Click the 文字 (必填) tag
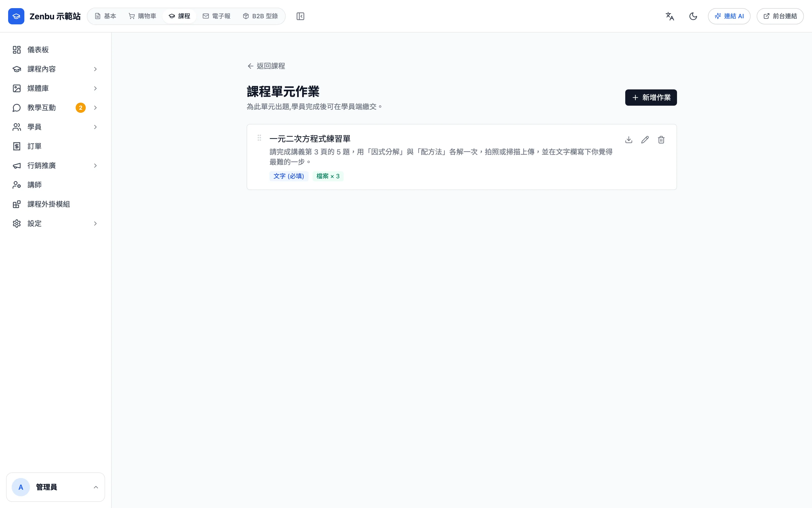812x508 pixels. coord(289,176)
